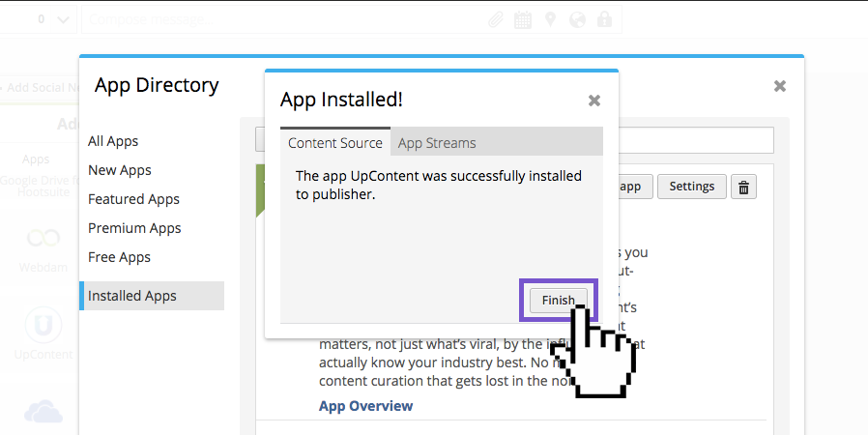The height and width of the screenshot is (435, 868).
Task: Open the scheduling calendar icon
Action: (523, 20)
